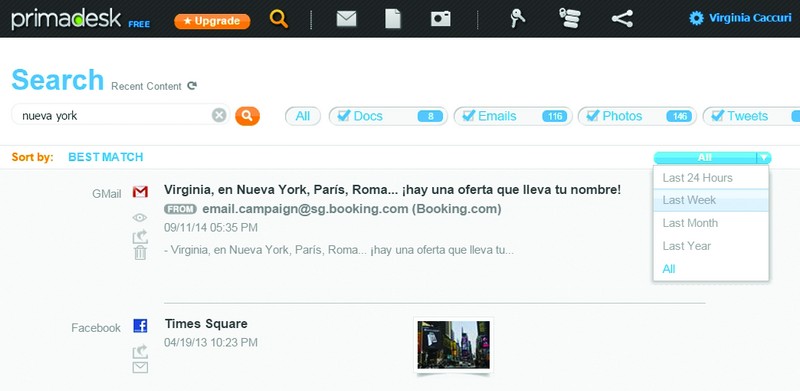Open the Times Square result title

click(x=206, y=324)
